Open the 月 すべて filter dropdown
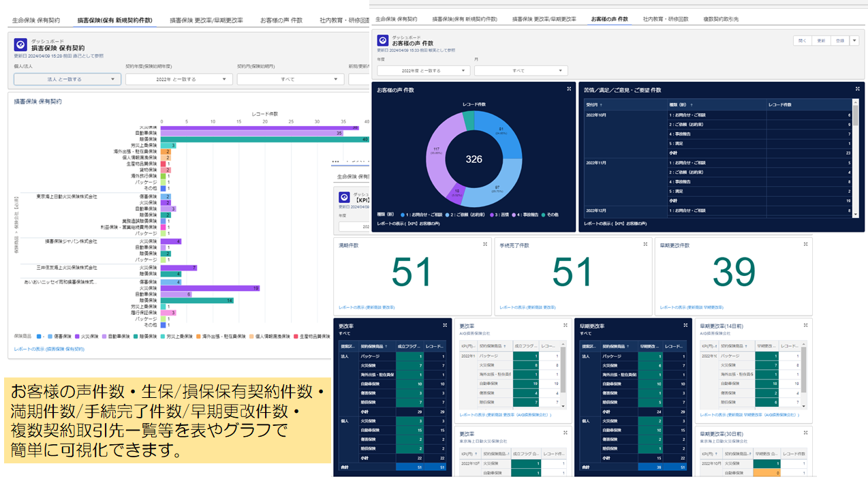The width and height of the screenshot is (868, 479). pos(521,70)
